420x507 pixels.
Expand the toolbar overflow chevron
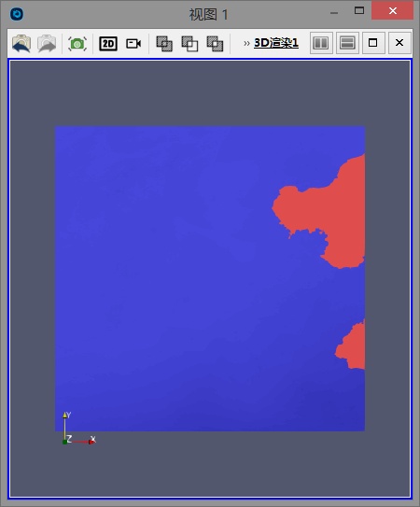[x=246, y=43]
